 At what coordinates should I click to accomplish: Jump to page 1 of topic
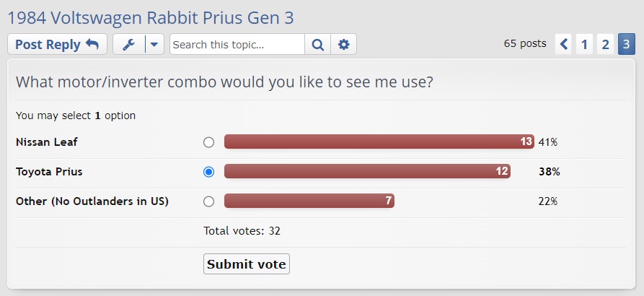[584, 44]
